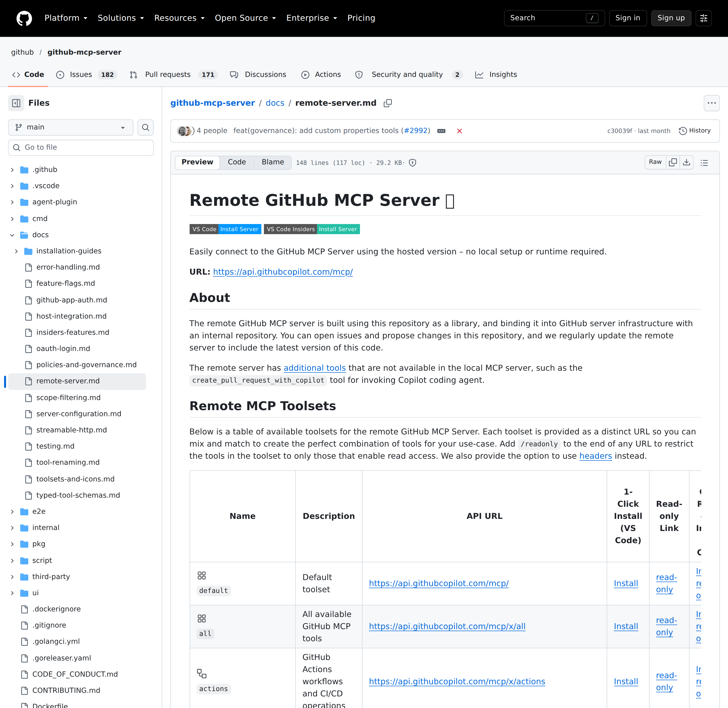Open the Pull requests tab
Viewport: 728px width, 708px height.
coord(174,75)
